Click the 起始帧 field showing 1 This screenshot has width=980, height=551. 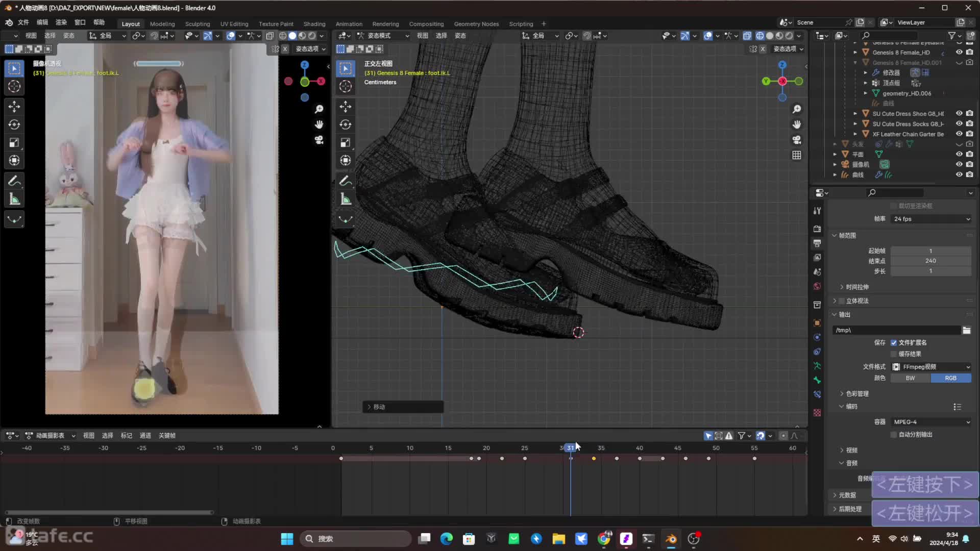pos(930,251)
